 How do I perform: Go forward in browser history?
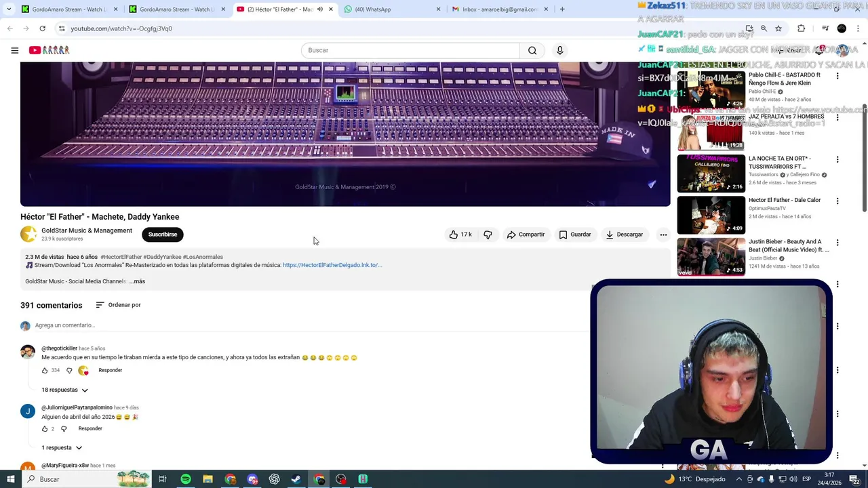click(26, 28)
